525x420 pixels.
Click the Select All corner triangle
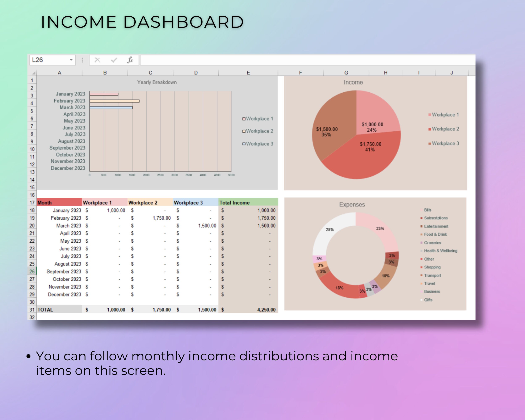click(34, 73)
